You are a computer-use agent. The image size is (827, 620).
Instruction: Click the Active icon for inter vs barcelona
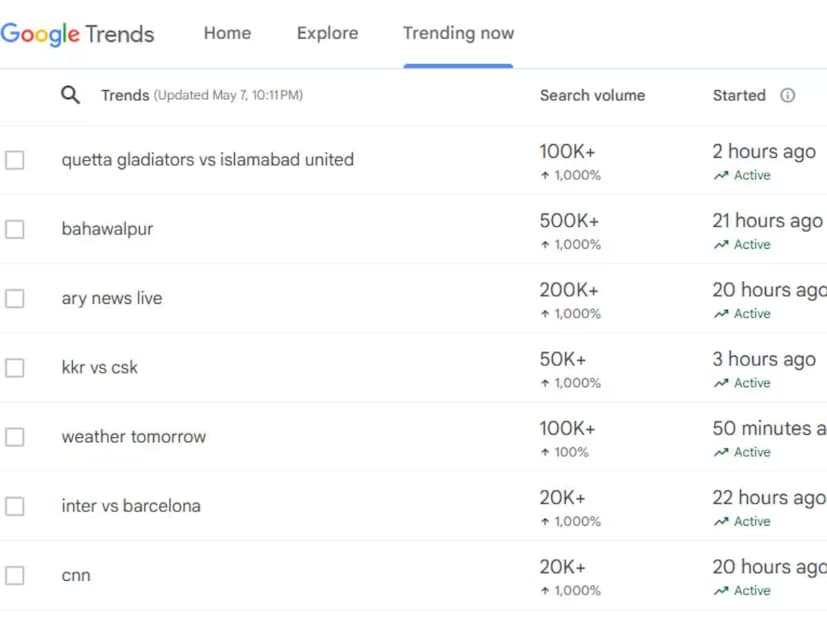pos(720,522)
